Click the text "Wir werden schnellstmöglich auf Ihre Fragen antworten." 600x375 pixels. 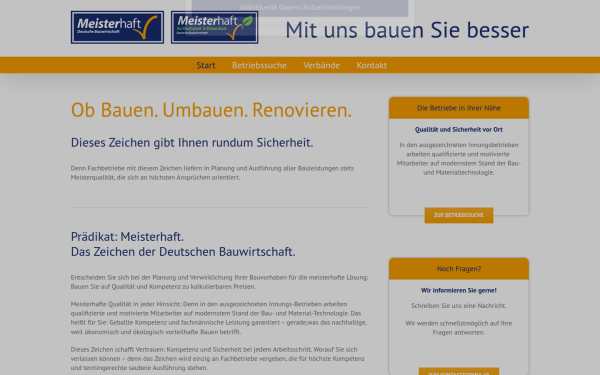click(x=459, y=328)
